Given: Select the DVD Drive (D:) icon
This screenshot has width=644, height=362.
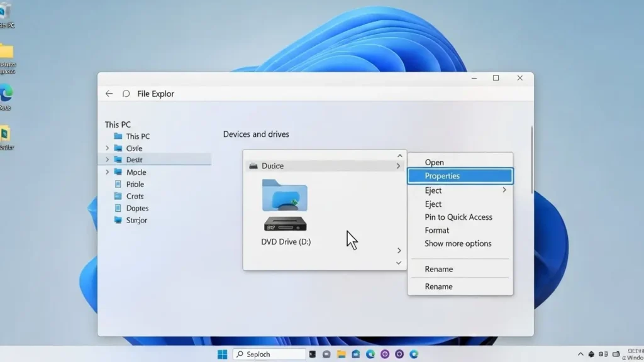Looking at the screenshot, I should tap(284, 226).
